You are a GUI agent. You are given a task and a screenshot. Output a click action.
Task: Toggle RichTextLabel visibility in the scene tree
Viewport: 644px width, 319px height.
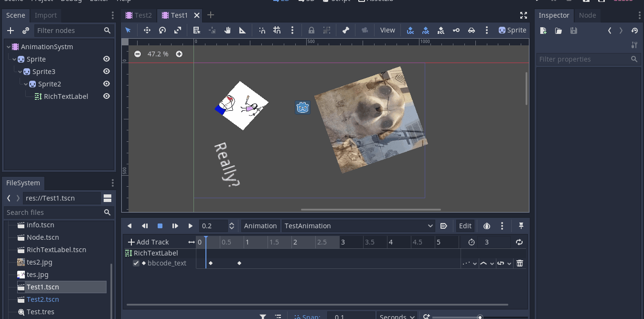point(107,96)
